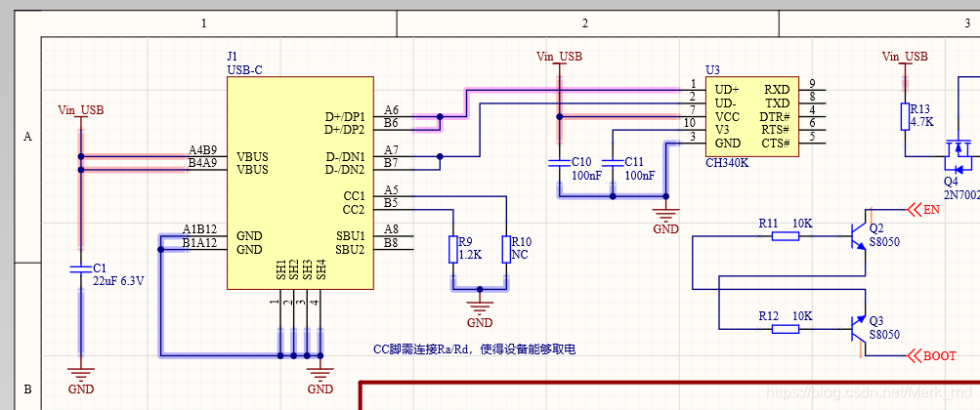The image size is (980, 410).
Task: Click the RXD pin name on U3
Action: (x=777, y=90)
